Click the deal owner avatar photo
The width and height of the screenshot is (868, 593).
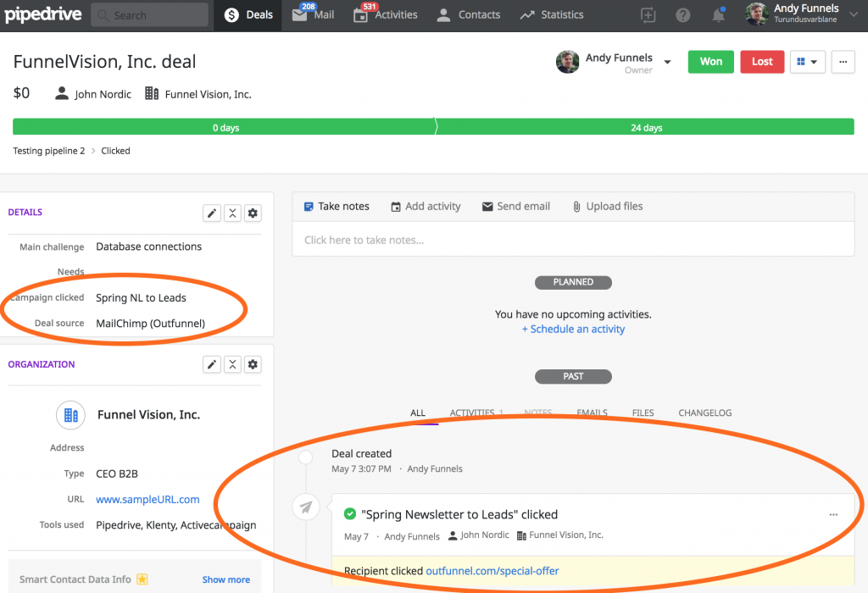pyautogui.click(x=567, y=62)
